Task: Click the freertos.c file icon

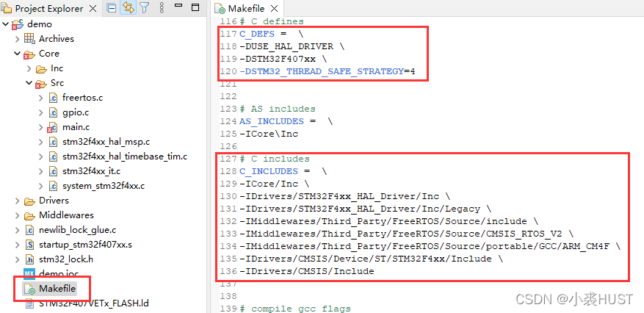Action: click(53, 98)
